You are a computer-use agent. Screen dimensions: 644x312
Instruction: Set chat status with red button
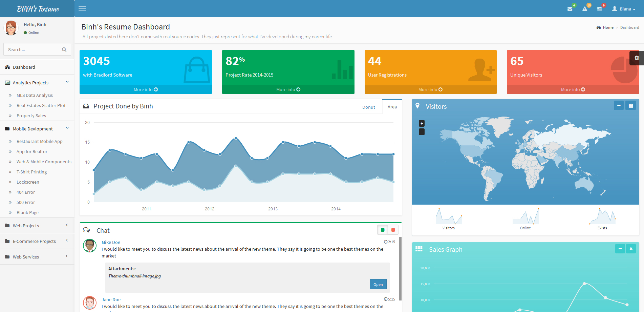click(393, 230)
